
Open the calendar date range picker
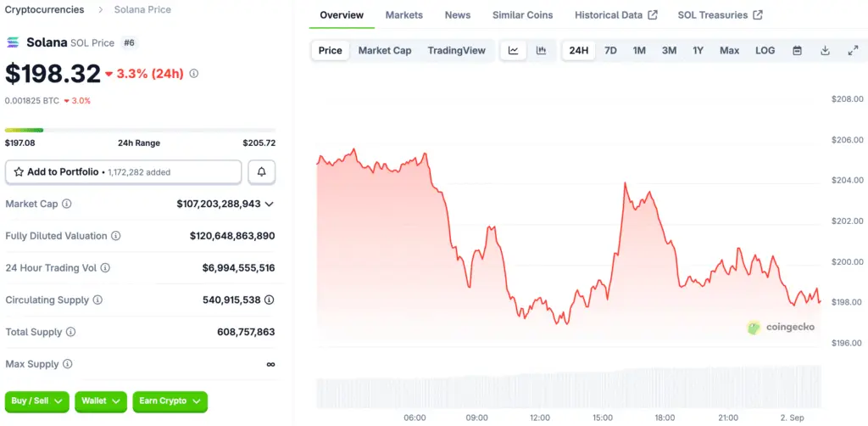point(797,51)
